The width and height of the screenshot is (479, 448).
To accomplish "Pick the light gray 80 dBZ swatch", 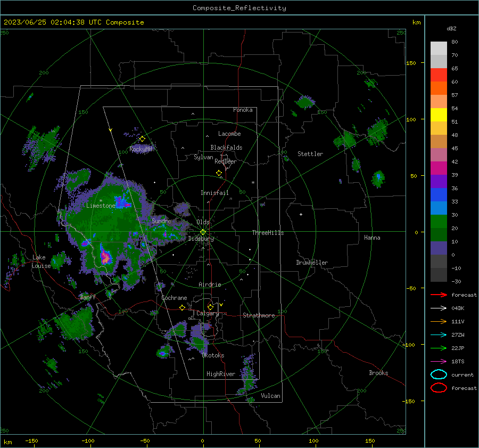I will click(x=439, y=48).
